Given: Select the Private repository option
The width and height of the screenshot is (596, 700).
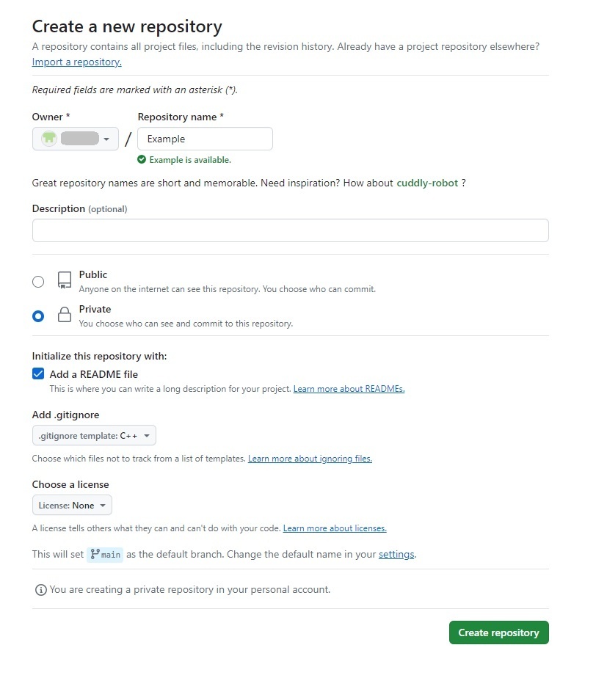Looking at the screenshot, I should (38, 316).
